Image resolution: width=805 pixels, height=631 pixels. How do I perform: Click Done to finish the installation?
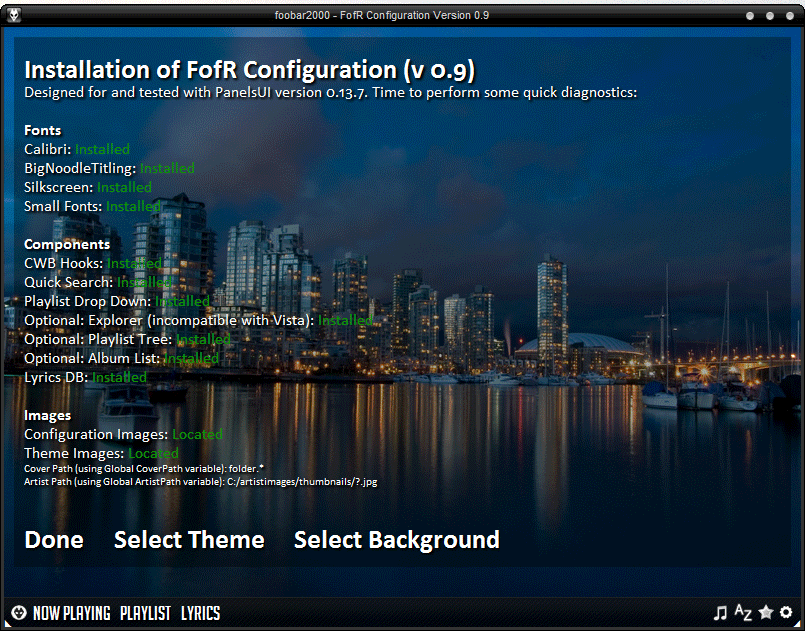point(54,540)
